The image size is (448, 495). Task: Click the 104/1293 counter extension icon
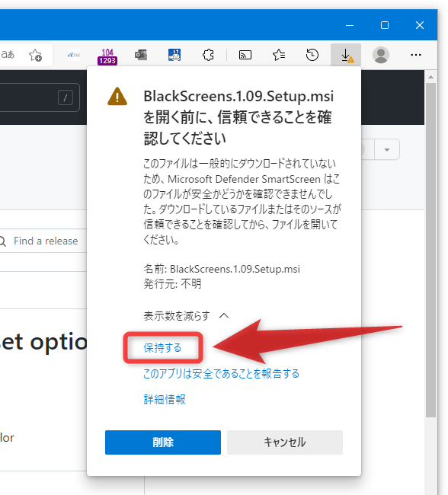[107, 56]
